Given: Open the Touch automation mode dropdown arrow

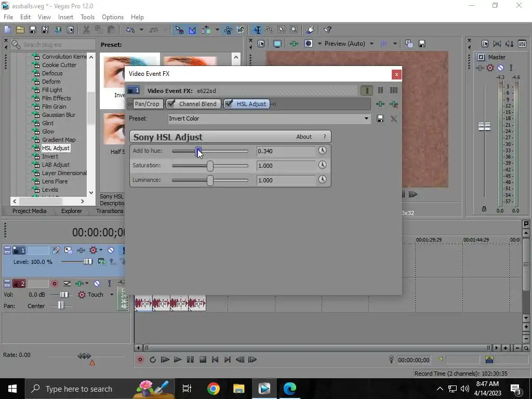Looking at the screenshot, I should point(112,295).
